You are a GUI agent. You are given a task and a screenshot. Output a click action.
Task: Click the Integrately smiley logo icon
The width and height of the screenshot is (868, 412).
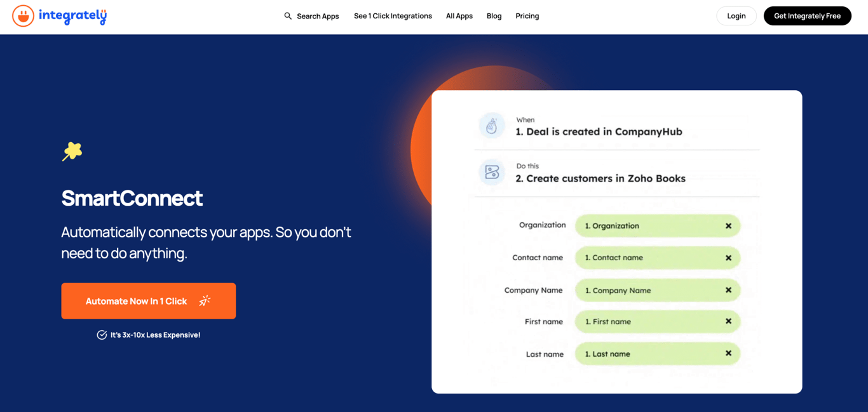point(23,15)
